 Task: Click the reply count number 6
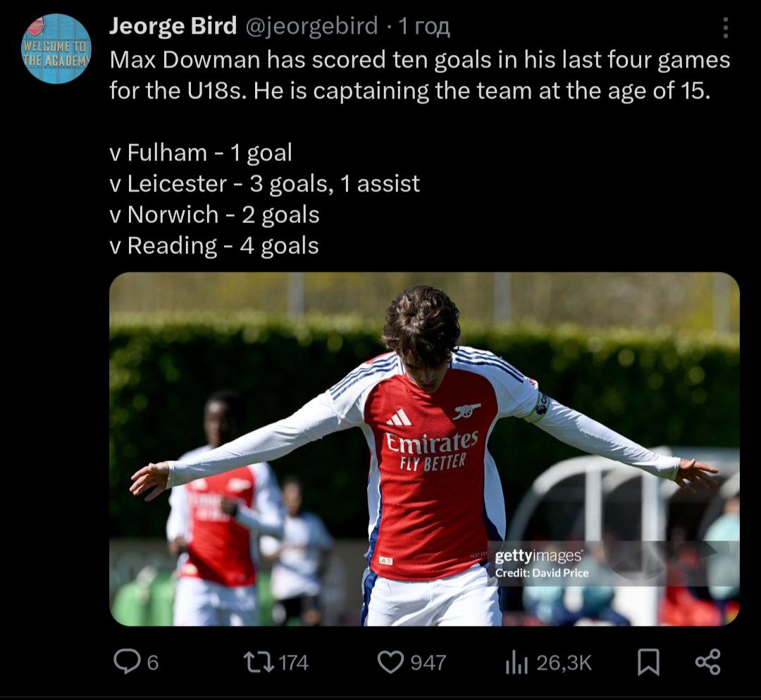tap(153, 663)
